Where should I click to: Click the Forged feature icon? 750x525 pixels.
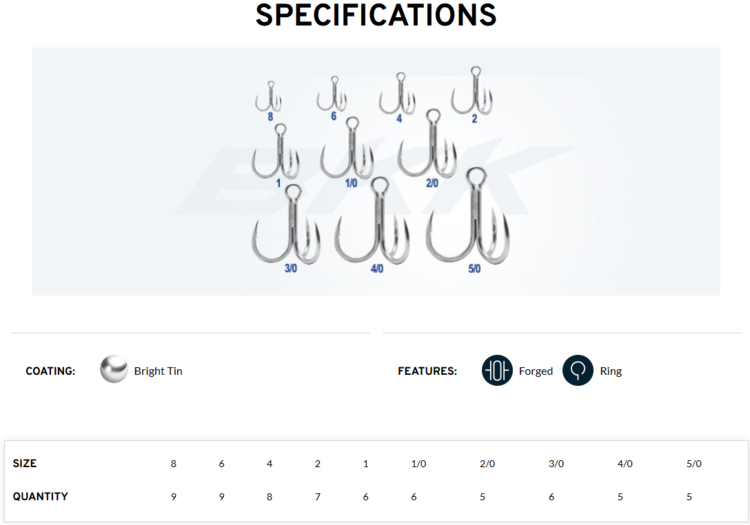coord(497,371)
